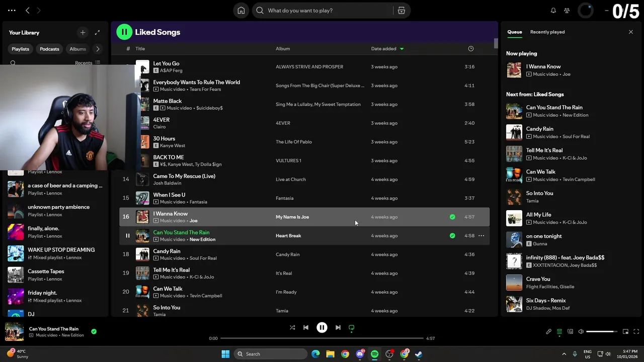
Task: Open lyrics microphone icon
Action: (549, 332)
